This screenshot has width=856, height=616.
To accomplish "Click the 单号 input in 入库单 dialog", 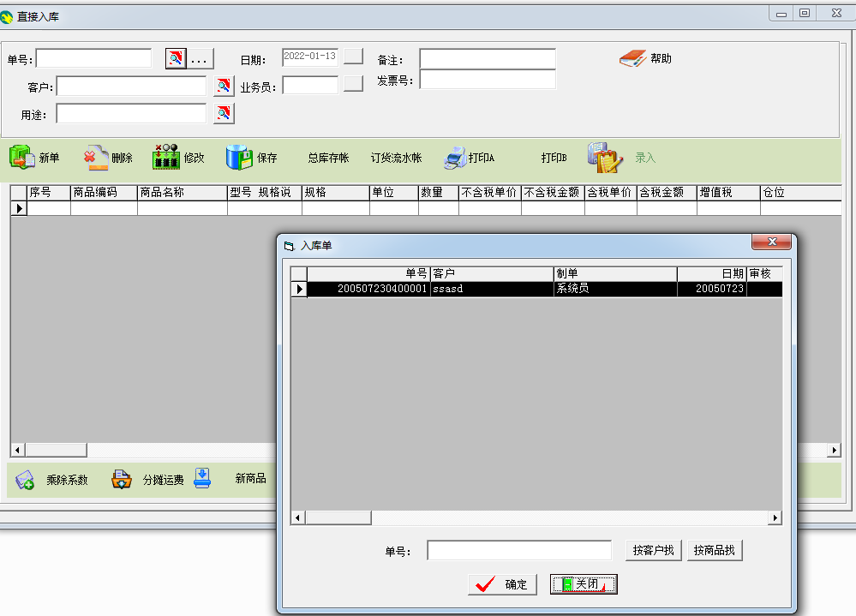I will coord(519,550).
